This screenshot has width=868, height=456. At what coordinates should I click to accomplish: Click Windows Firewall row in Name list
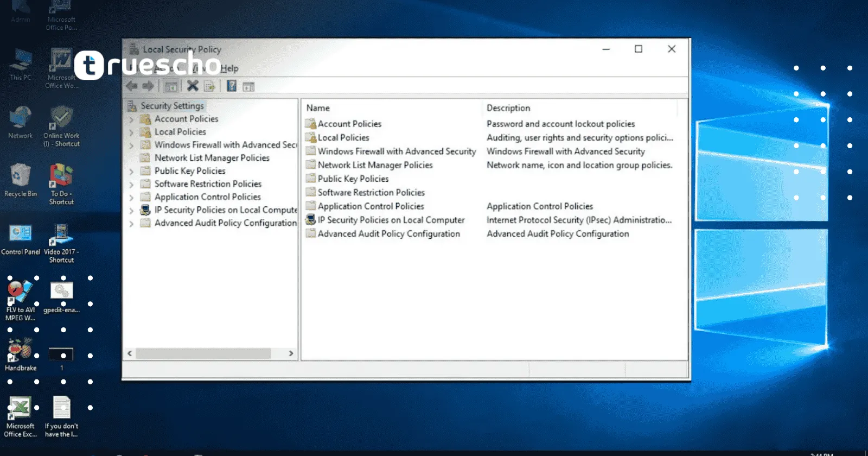point(397,151)
